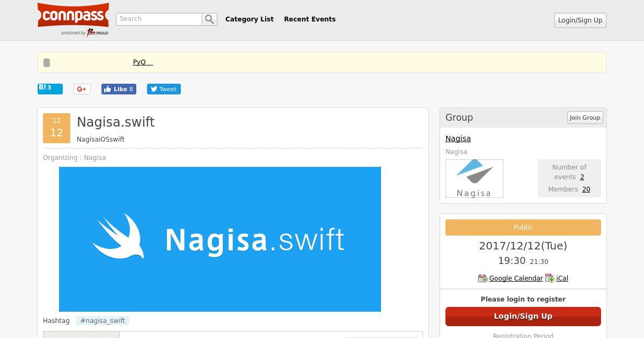This screenshot has width=644, height=338.
Task: Click the 'Organizing : Nagisa' text
Action: click(x=74, y=158)
